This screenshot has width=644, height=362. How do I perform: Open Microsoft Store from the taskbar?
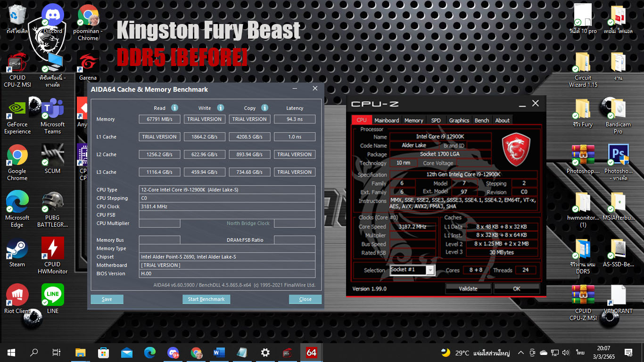(x=104, y=353)
